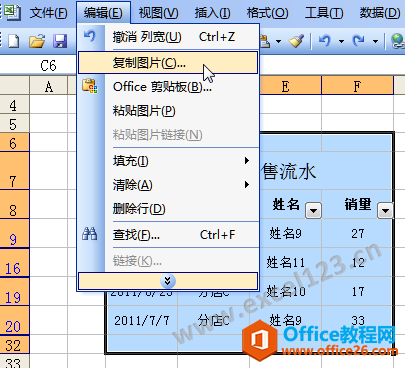Expand the 清除 submenu
This screenshot has height=368, width=405.
(247, 184)
